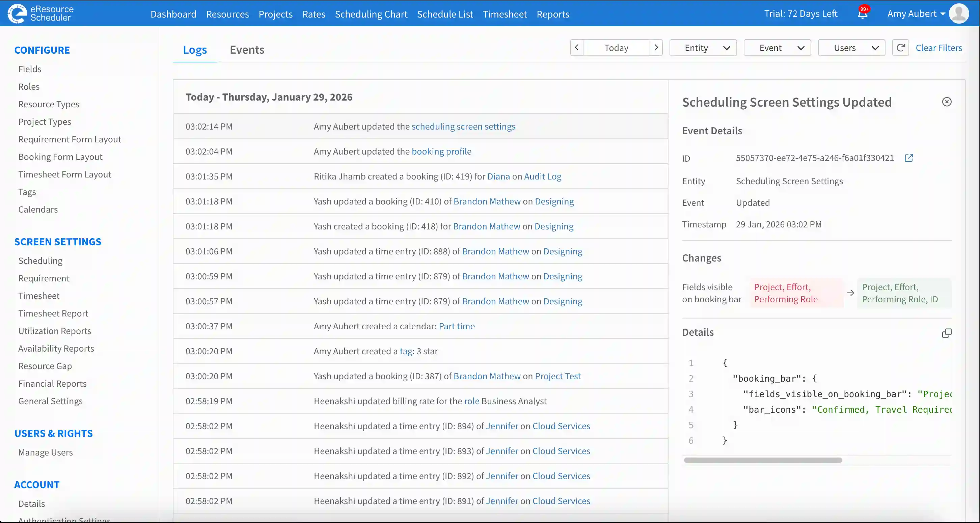
Task: Copy the Details JSON snippet
Action: [947, 333]
